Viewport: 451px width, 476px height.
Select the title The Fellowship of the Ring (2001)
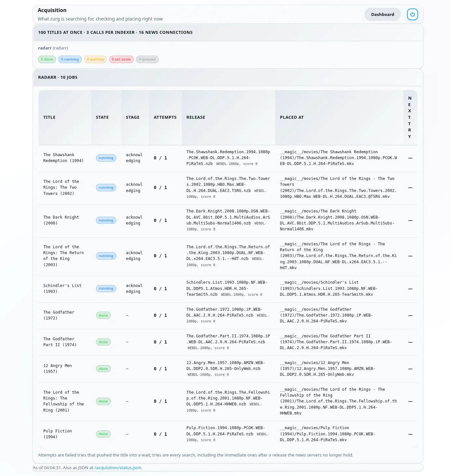click(63, 401)
